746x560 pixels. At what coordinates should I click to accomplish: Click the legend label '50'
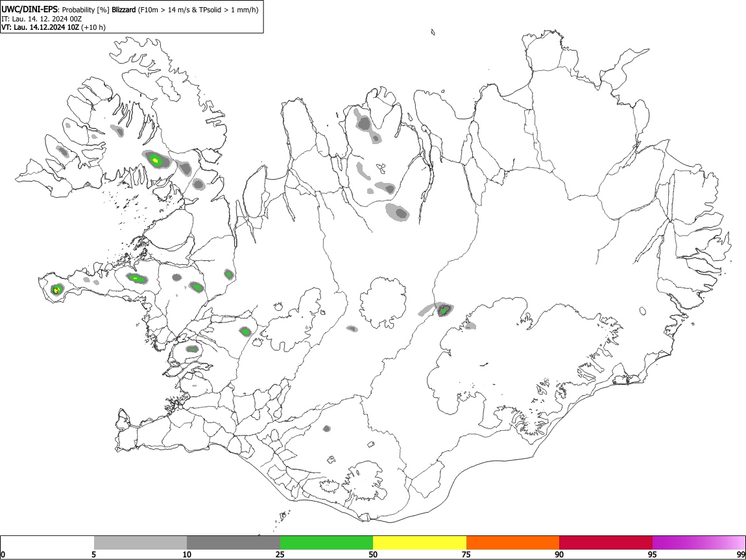coord(373,554)
